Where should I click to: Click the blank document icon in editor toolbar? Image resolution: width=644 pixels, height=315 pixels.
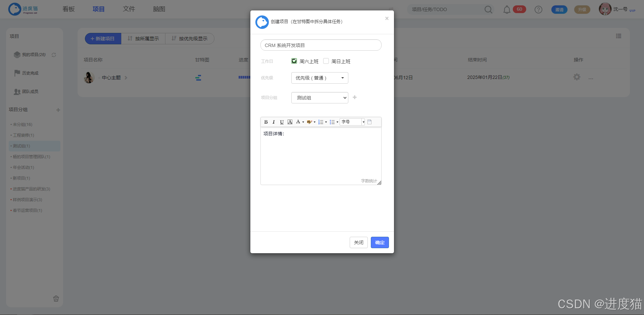pos(369,122)
